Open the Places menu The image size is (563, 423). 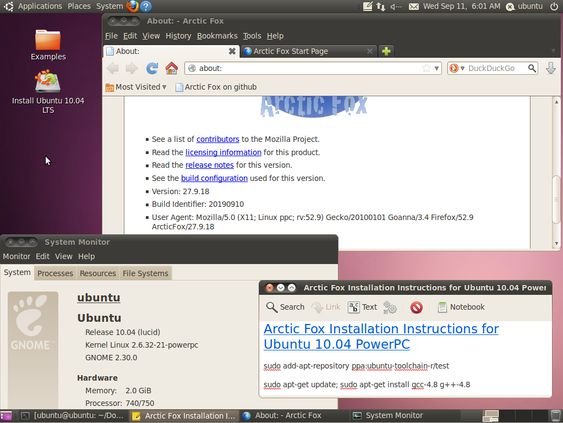pyautogui.click(x=79, y=6)
